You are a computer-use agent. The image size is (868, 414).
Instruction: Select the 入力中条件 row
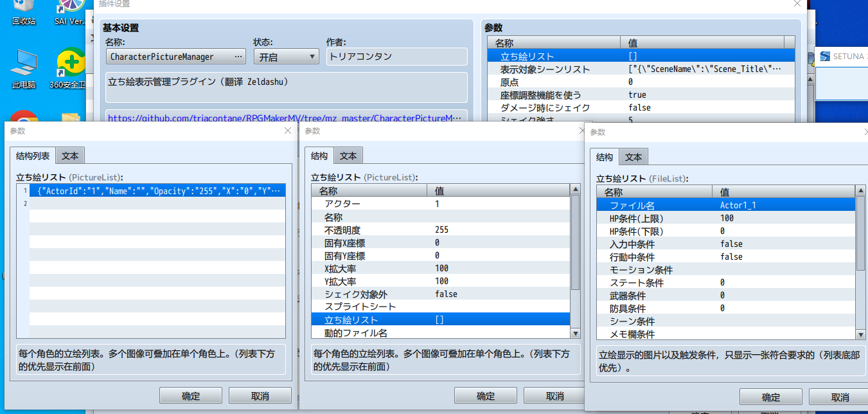(726, 244)
